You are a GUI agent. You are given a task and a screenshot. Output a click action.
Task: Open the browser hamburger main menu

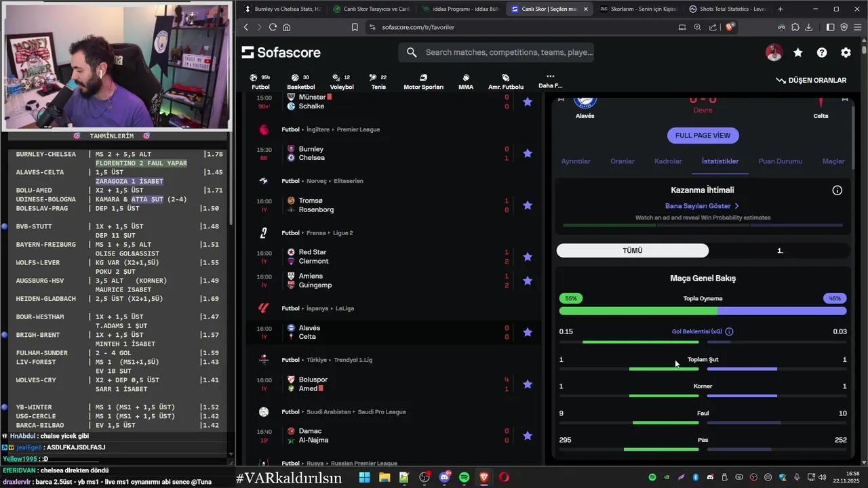click(x=858, y=27)
